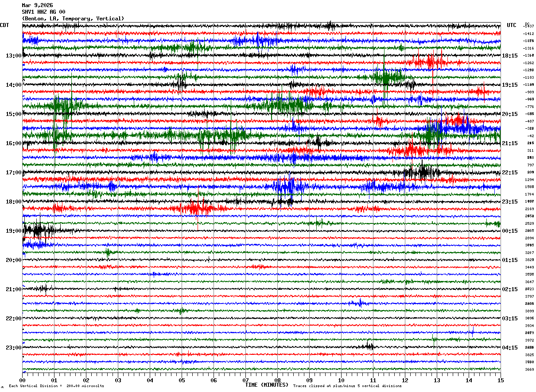
Task: Click the DC offset value '3207'
Action: 529,253
